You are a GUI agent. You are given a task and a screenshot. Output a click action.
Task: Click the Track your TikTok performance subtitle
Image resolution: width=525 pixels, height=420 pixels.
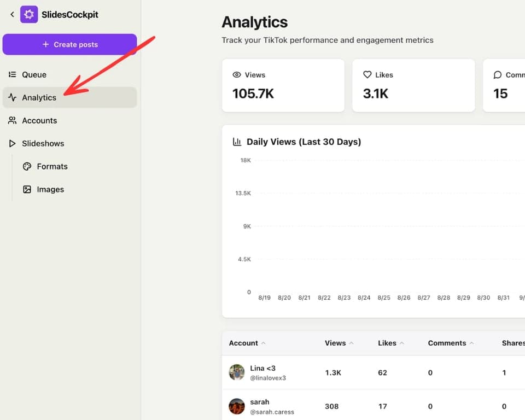click(328, 40)
